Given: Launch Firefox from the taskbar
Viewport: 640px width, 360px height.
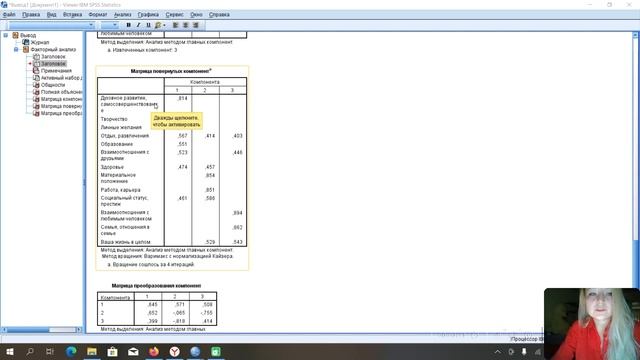Looking at the screenshot, I should tap(154, 351).
